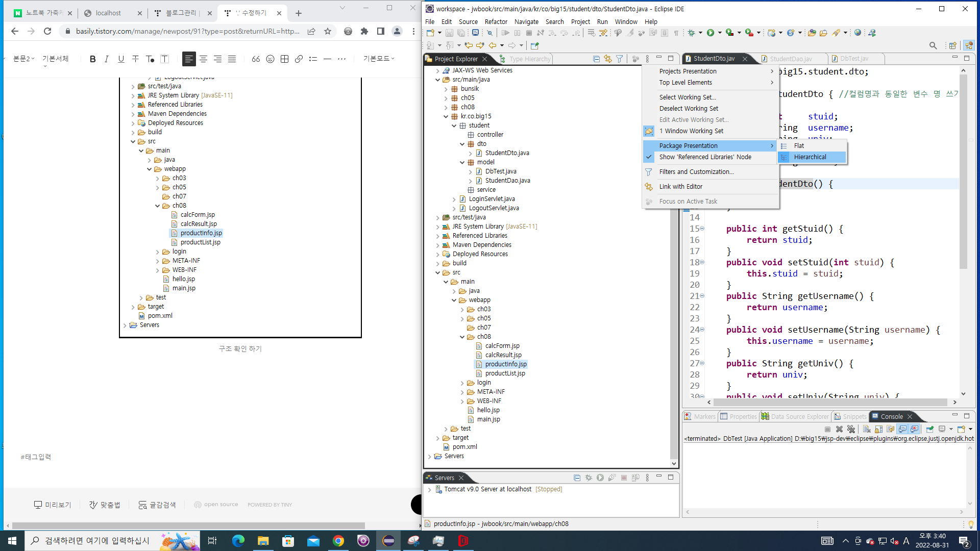This screenshot has width=980, height=551.
Task: Switch to the StudentDao.java editor tab
Action: (790, 59)
